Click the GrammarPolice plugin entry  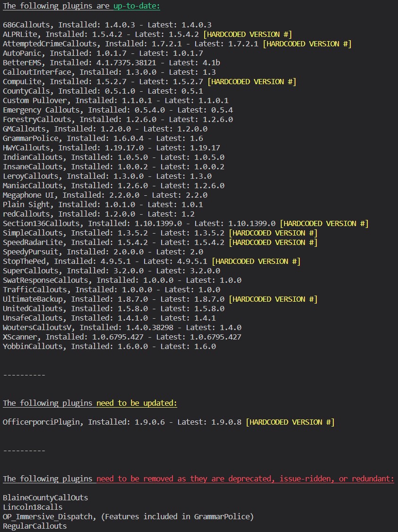click(31, 138)
